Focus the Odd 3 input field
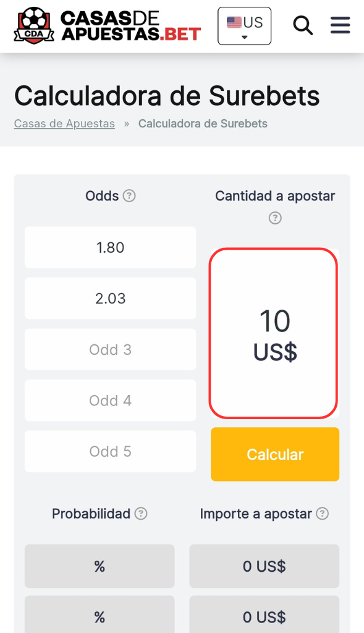The width and height of the screenshot is (364, 633). tap(110, 349)
